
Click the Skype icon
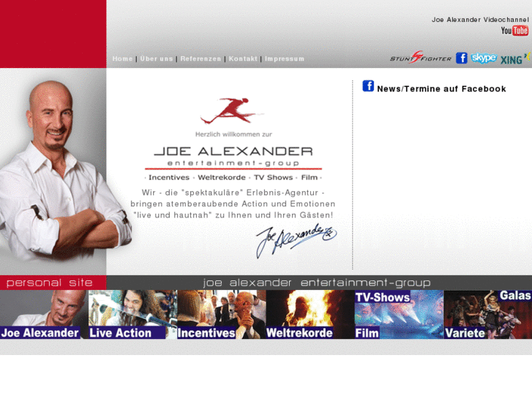pyautogui.click(x=484, y=58)
